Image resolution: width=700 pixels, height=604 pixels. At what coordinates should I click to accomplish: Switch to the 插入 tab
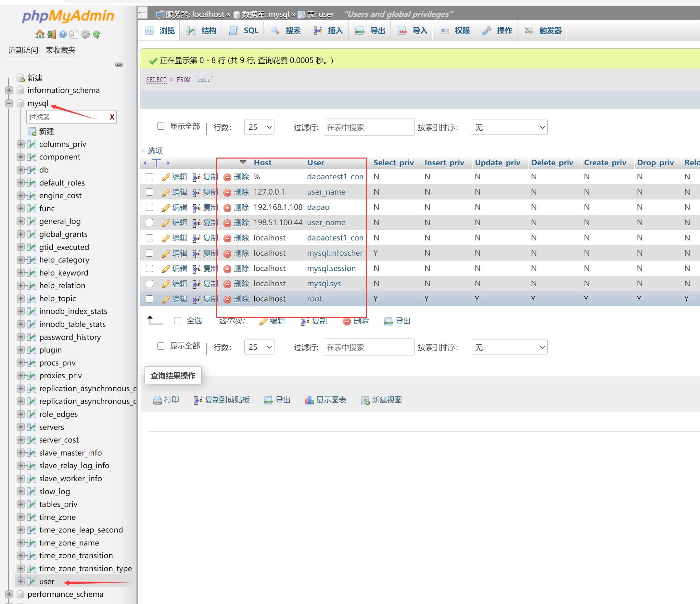pyautogui.click(x=327, y=31)
